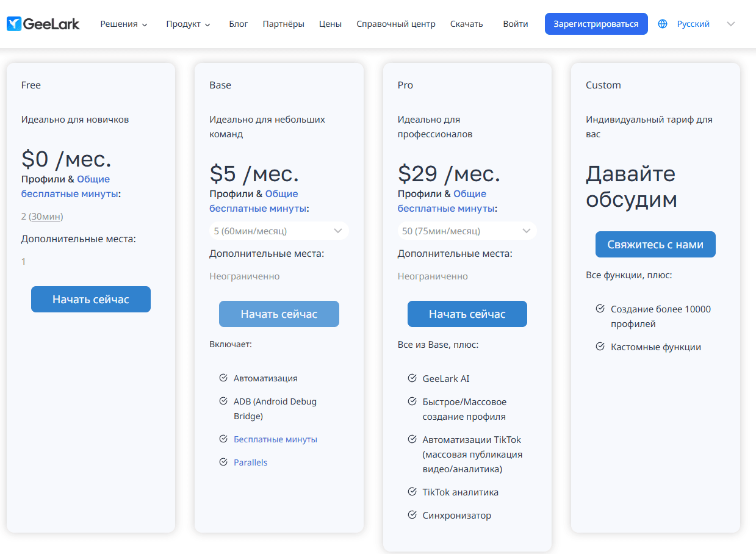Click checkmark icon beside Кастомные функции
The width and height of the screenshot is (756, 554).
600,347
